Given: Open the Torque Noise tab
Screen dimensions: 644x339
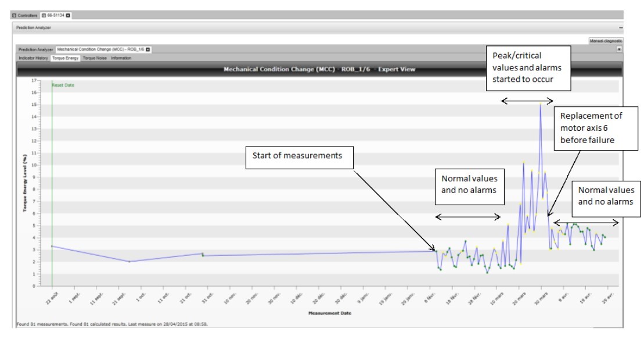Looking at the screenshot, I should pos(95,58).
